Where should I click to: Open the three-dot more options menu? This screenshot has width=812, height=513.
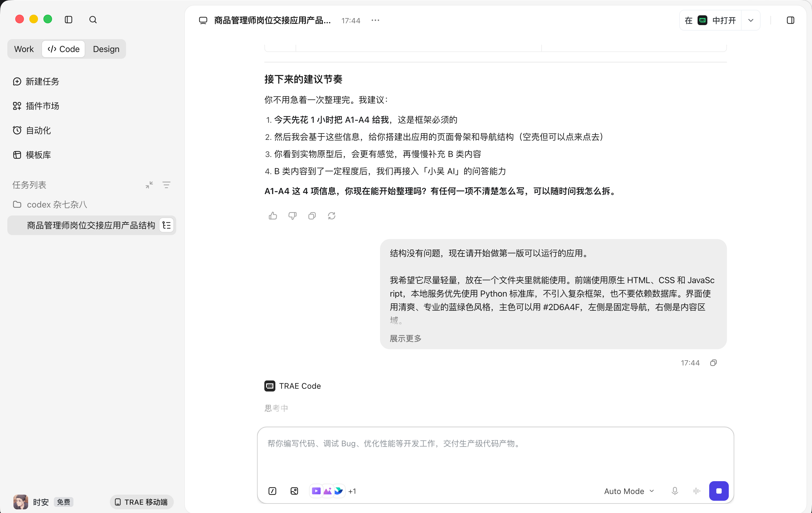click(375, 20)
